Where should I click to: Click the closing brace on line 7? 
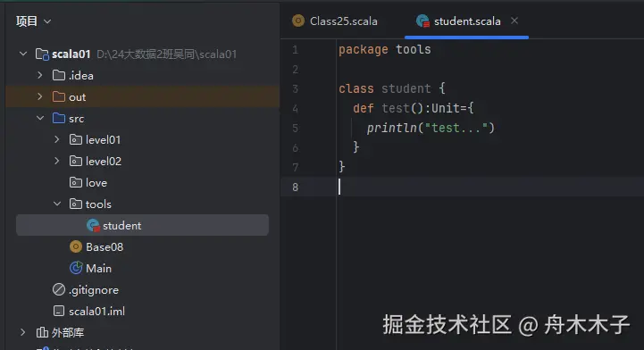(342, 167)
